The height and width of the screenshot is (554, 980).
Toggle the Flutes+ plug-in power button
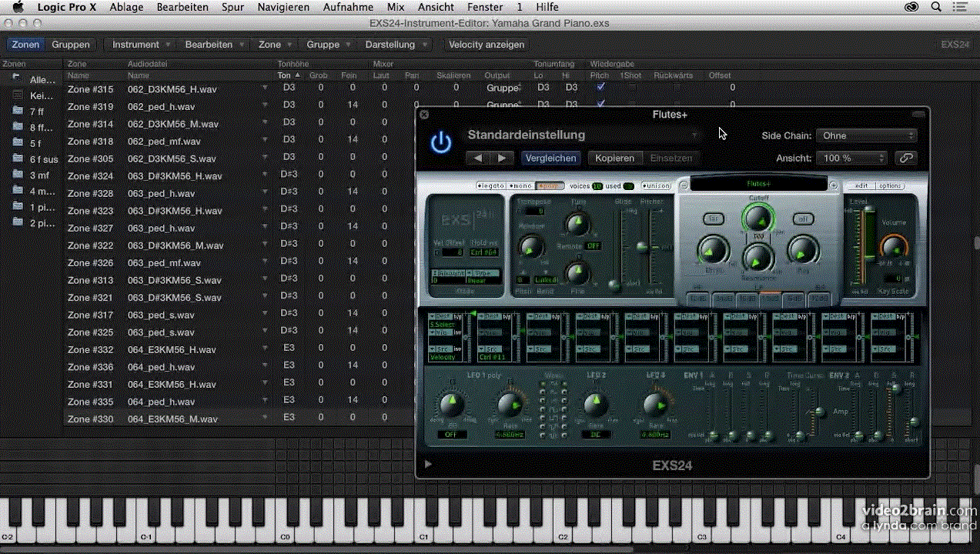(440, 142)
